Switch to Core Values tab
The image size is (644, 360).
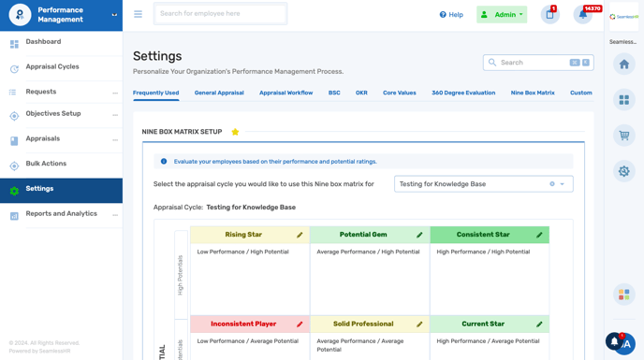[x=399, y=93]
